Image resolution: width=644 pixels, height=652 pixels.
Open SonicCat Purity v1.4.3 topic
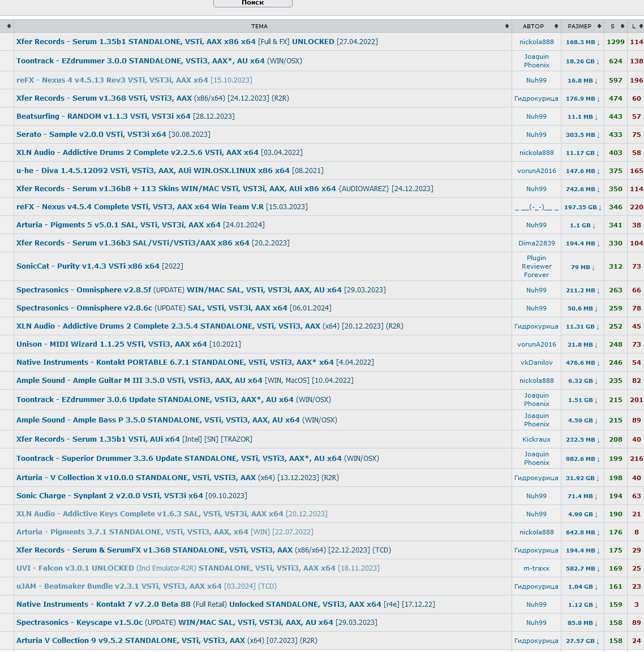[100, 266]
